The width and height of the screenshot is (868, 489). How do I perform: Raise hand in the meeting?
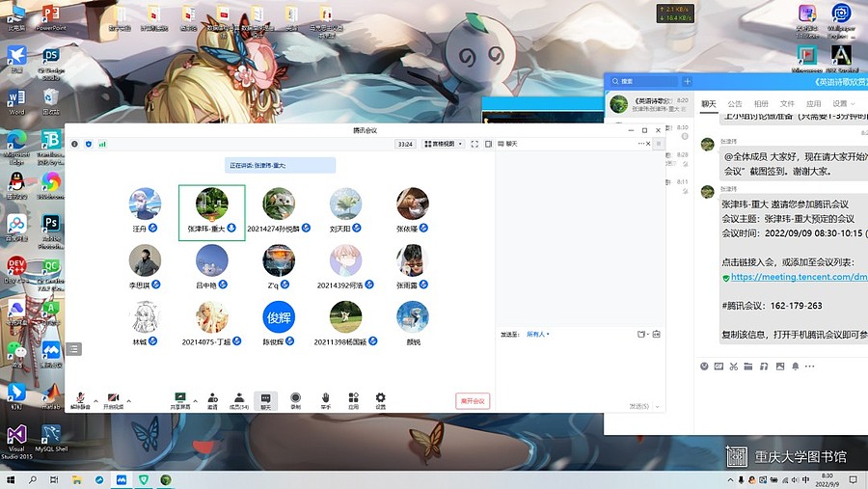(326, 400)
